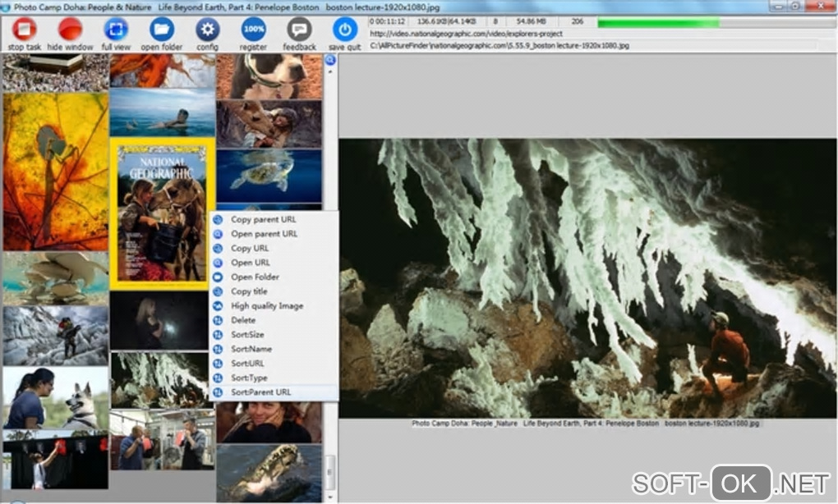Select Delete from the context menu
Viewport: 838px width, 504px height.
pos(243,320)
